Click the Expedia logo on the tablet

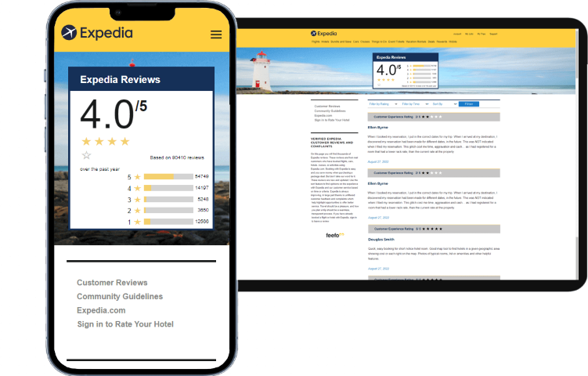tap(323, 34)
